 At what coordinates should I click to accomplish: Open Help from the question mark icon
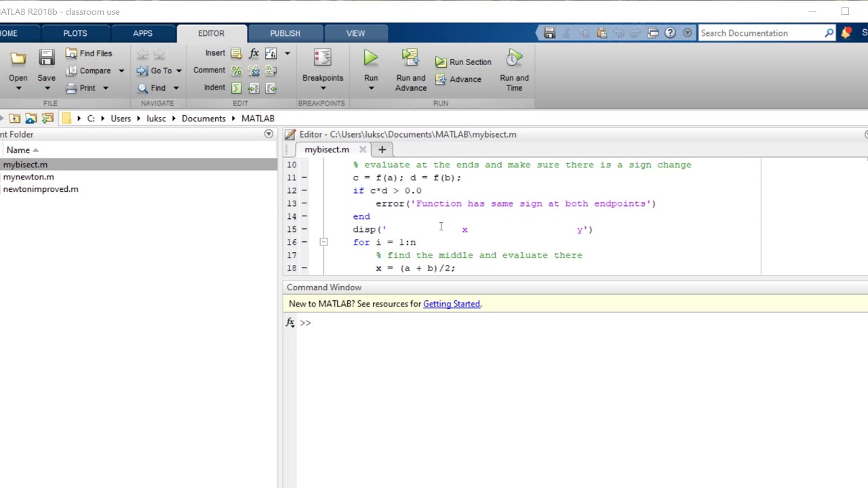(x=670, y=33)
